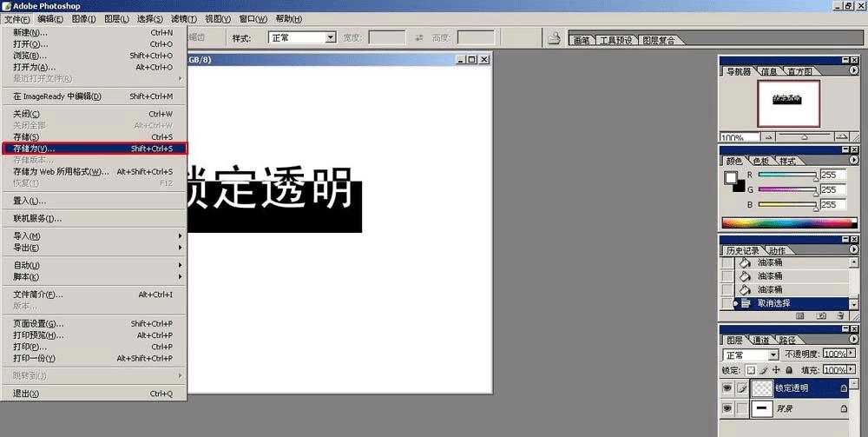Click the foreground color swatch in Color panel
The height and width of the screenshot is (437, 868).
click(x=731, y=178)
